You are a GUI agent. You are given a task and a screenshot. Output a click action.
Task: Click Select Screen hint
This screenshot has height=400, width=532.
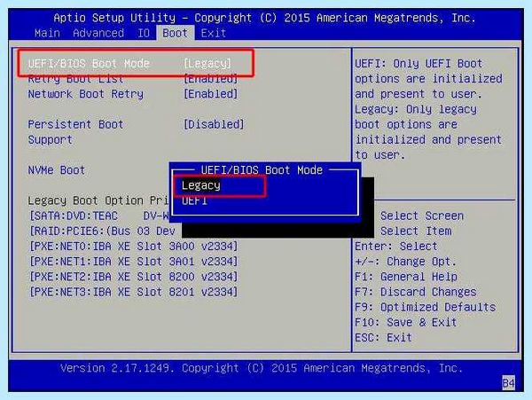click(x=422, y=216)
